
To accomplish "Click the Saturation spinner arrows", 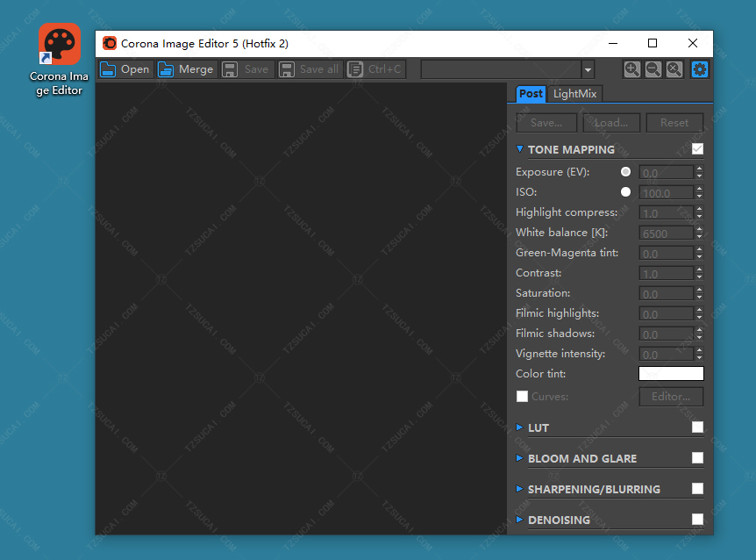I will 699,293.
